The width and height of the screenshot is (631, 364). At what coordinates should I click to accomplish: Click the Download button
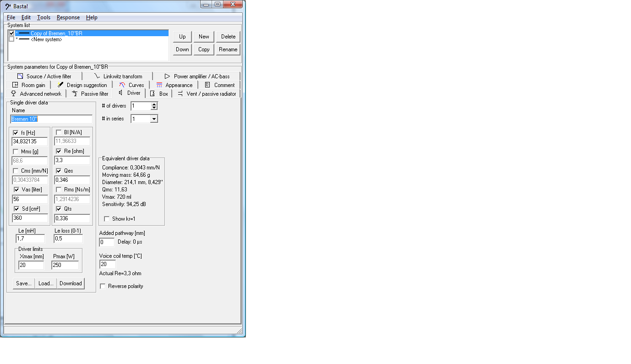pyautogui.click(x=71, y=283)
